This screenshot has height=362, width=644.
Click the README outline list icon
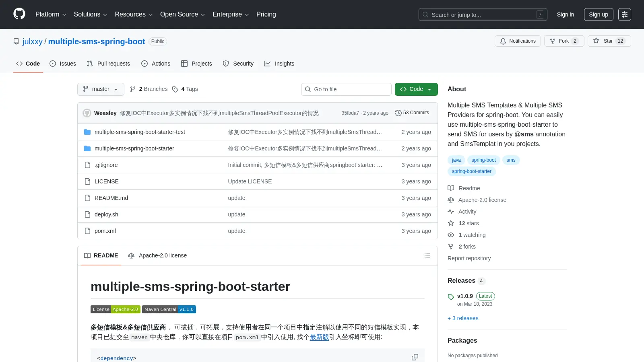[x=427, y=256]
